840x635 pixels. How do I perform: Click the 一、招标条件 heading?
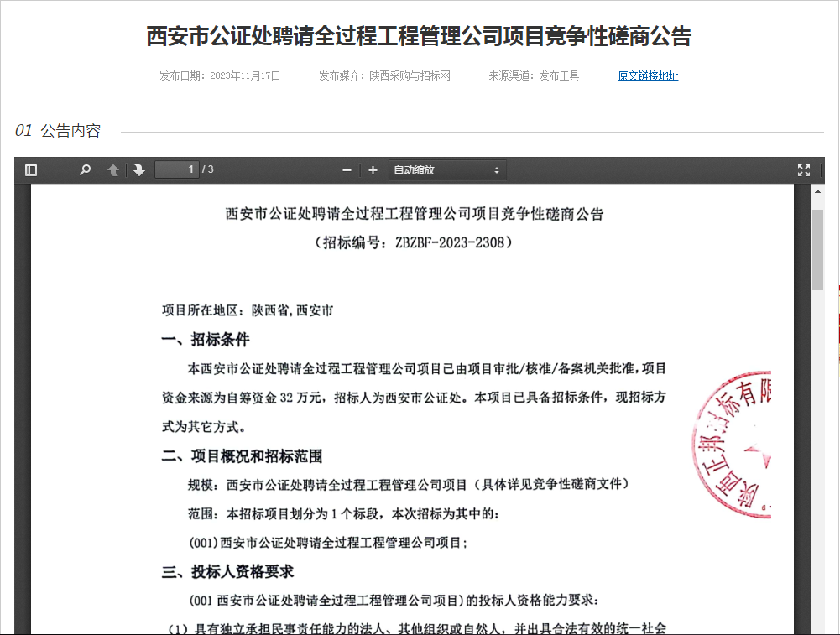coord(206,340)
